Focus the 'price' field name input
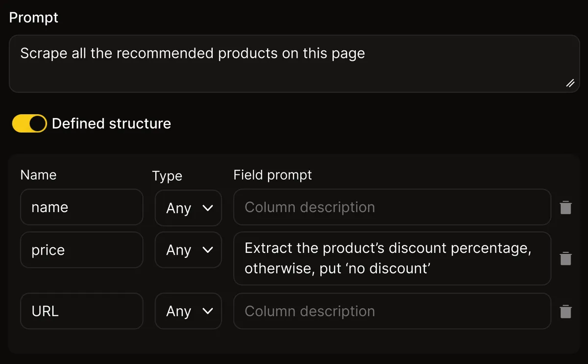 (x=81, y=250)
